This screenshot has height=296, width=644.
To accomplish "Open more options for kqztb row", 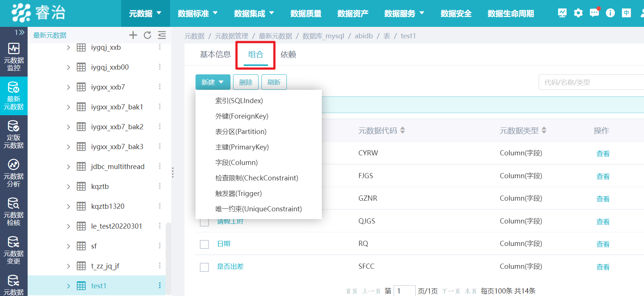I will pos(160,186).
